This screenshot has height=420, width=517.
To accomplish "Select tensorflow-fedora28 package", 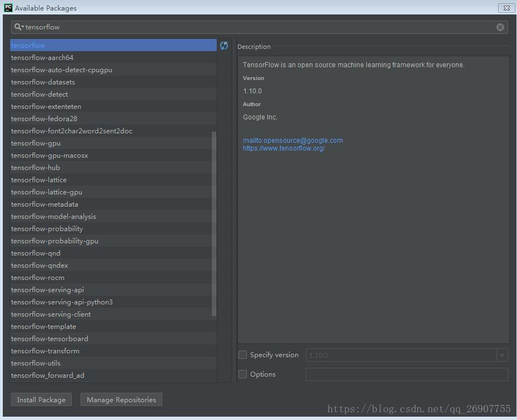I will click(113, 118).
